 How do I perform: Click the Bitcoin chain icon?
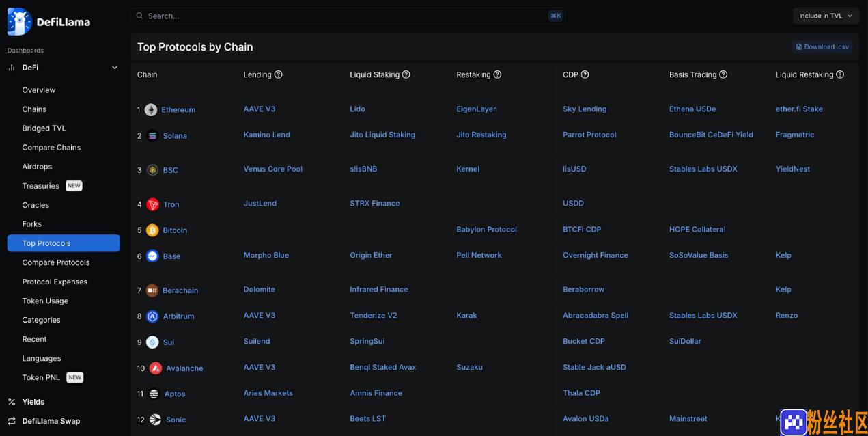tap(152, 230)
